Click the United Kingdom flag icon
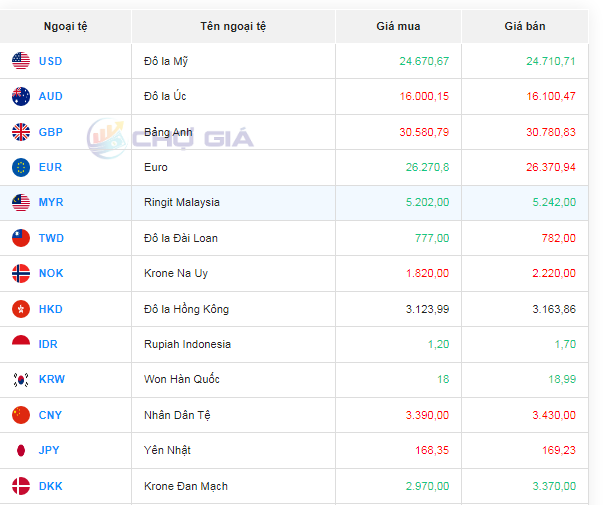 pyautogui.click(x=21, y=132)
